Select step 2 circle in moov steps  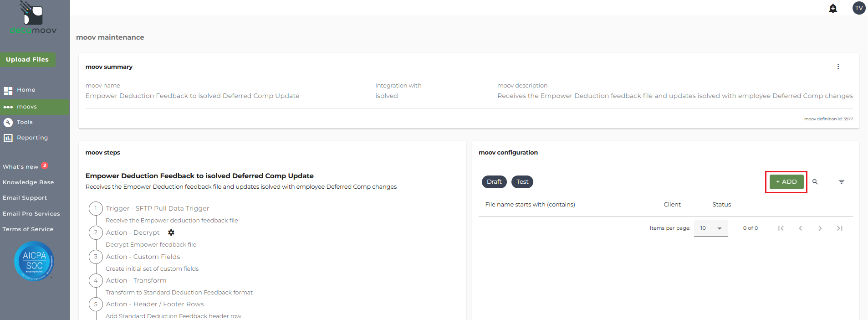pyautogui.click(x=96, y=232)
